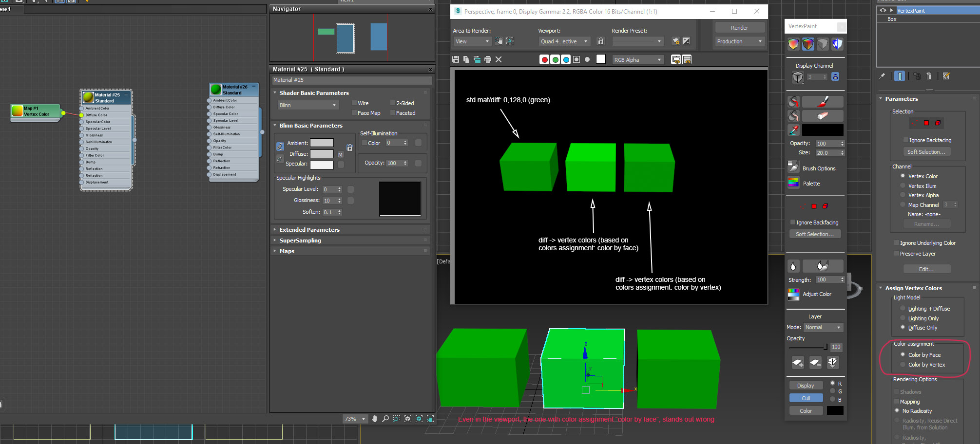Screen dimensions: 980x444
Task: Open the Blinn shader dropdown
Action: 308,105
